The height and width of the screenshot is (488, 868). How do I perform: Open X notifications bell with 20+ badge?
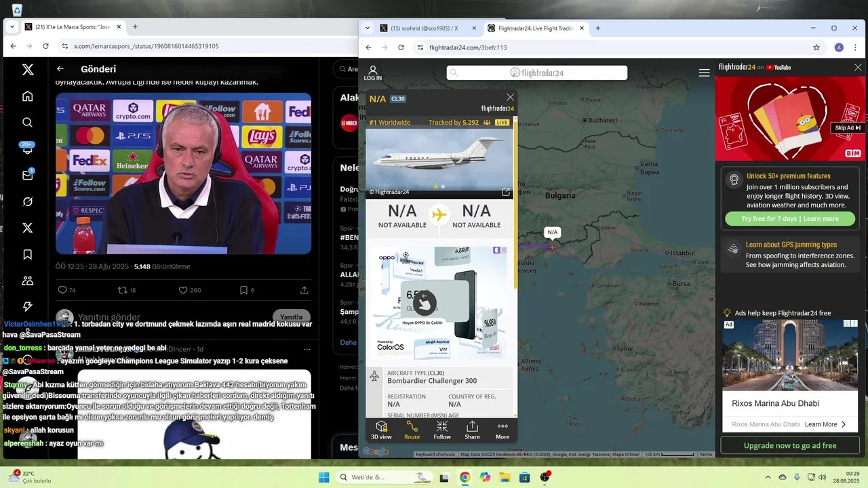[28, 148]
